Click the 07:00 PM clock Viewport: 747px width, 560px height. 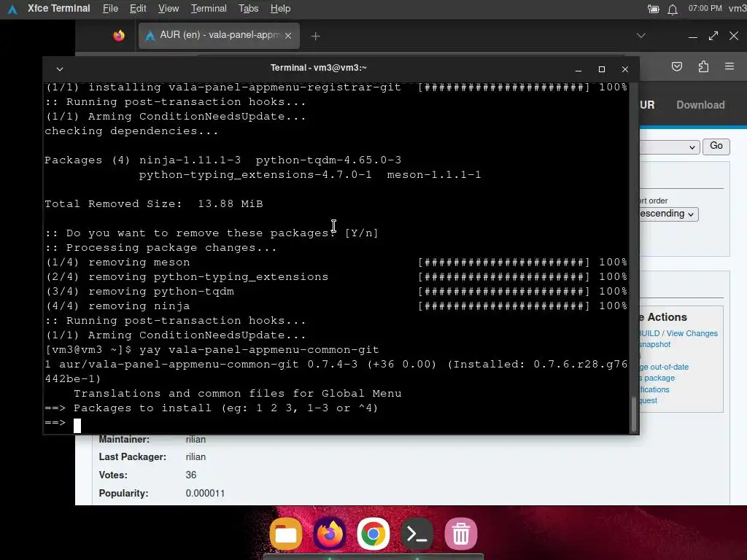pos(705,9)
